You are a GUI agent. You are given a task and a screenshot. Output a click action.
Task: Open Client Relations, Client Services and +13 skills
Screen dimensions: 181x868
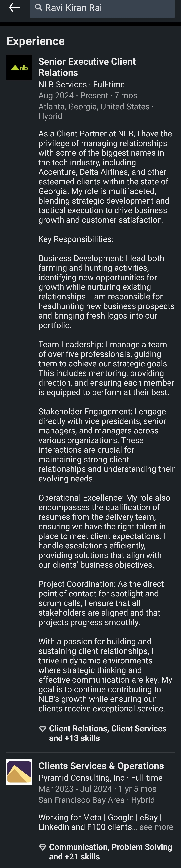coord(108,733)
